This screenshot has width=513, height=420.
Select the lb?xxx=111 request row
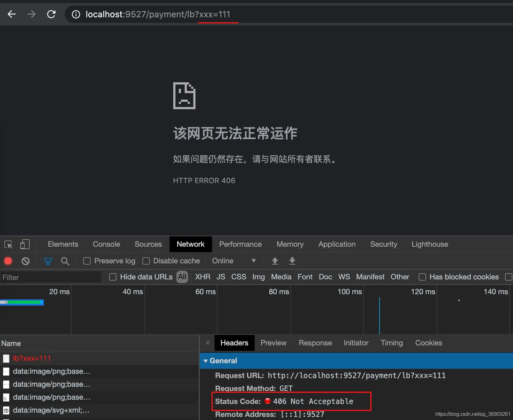point(99,358)
